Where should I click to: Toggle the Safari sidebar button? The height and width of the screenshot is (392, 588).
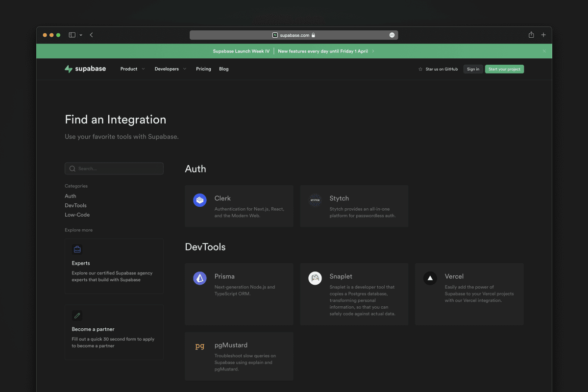[72, 35]
